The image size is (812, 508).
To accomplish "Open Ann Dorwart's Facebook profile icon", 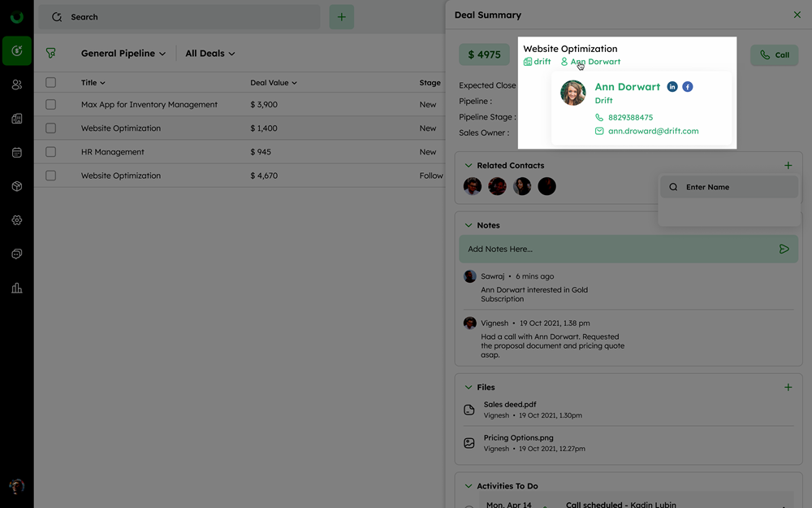I will pyautogui.click(x=688, y=87).
